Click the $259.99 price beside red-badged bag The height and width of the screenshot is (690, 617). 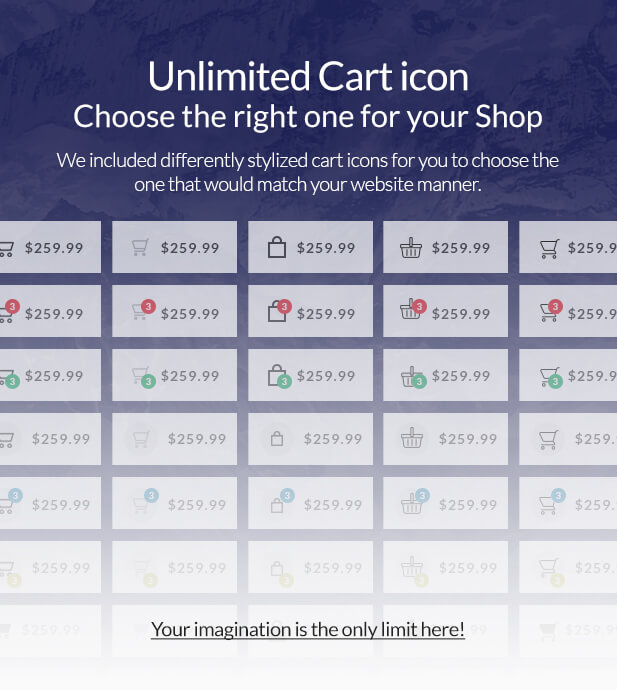[326, 313]
